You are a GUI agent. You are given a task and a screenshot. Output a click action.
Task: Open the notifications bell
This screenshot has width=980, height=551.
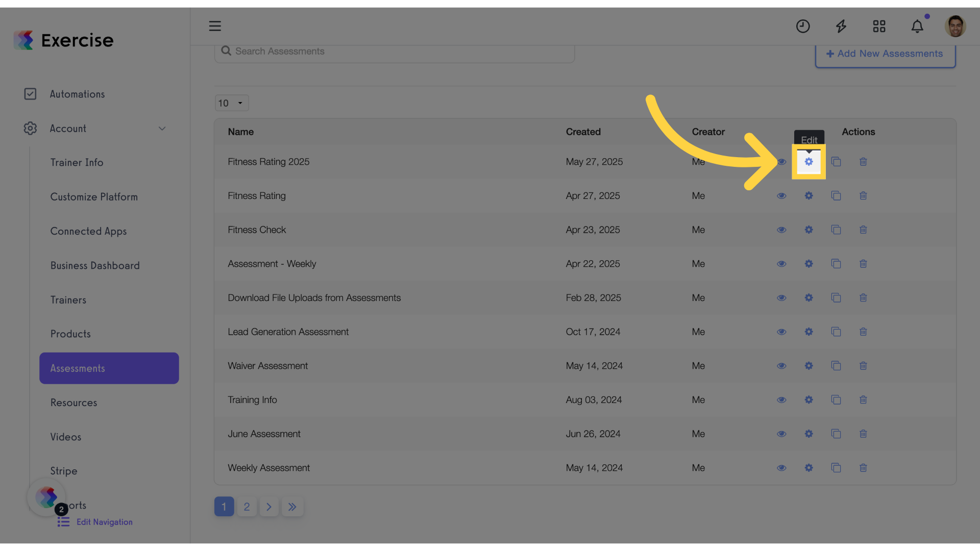917,26
